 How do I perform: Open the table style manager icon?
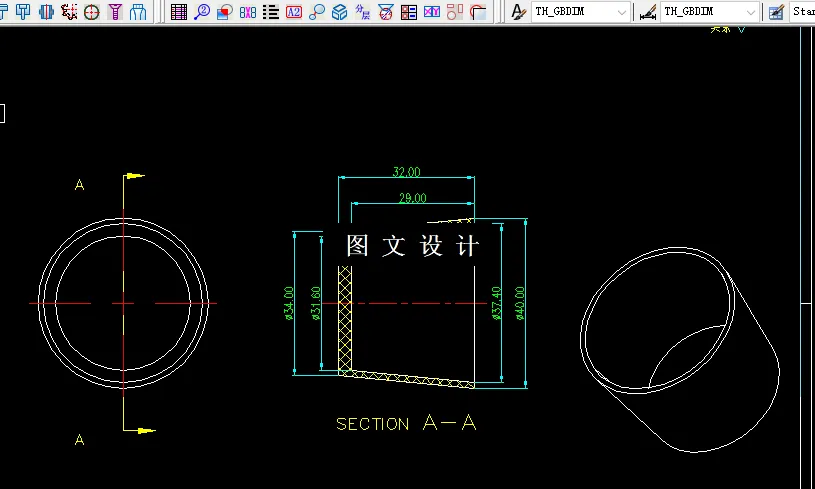tap(776, 11)
